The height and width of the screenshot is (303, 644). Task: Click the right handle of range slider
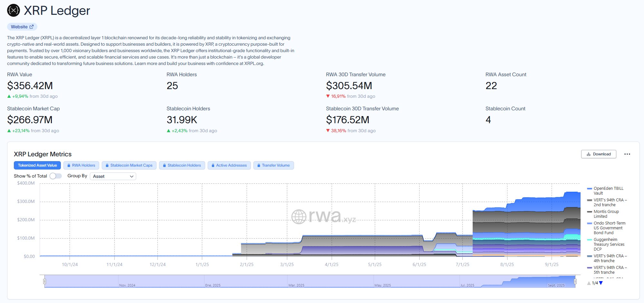tap(575, 281)
